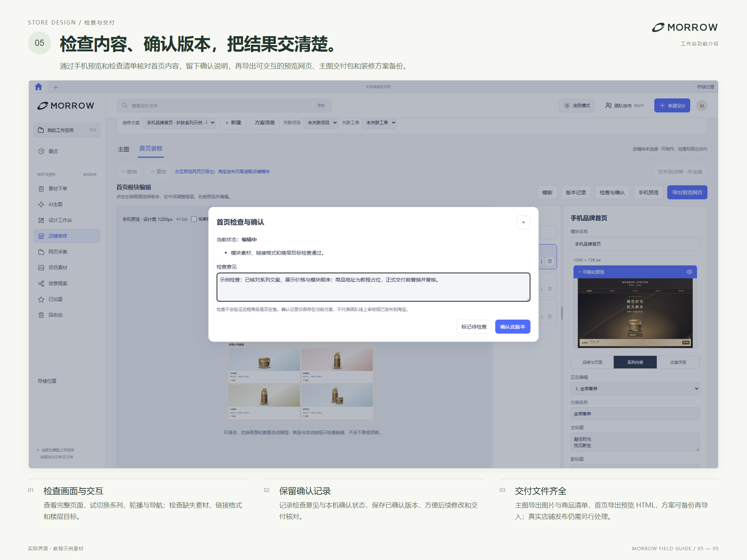The image size is (747, 560).
Task: Click 确认此版本 button
Action: click(512, 327)
